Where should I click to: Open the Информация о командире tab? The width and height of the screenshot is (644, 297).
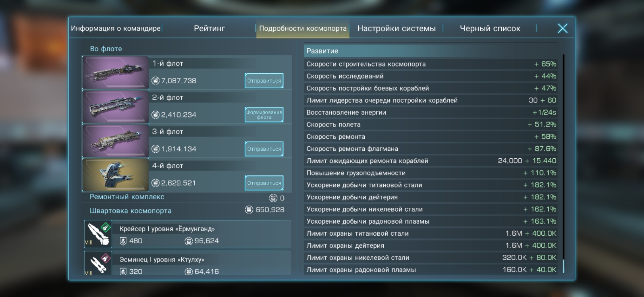pyautogui.click(x=116, y=28)
